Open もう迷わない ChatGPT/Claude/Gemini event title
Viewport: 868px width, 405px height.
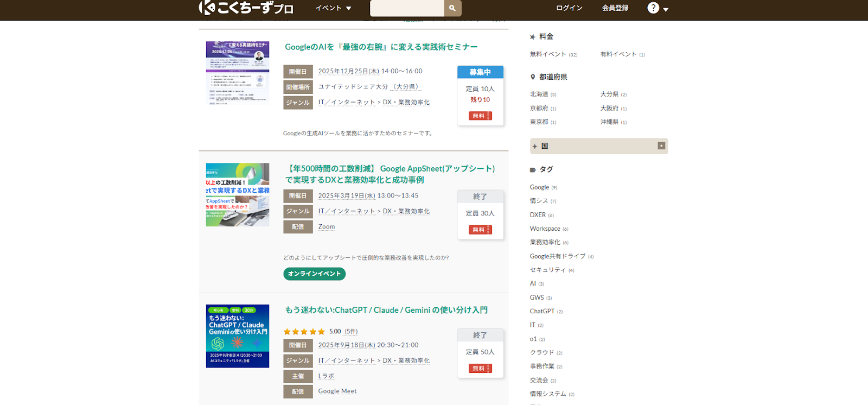pos(386,310)
